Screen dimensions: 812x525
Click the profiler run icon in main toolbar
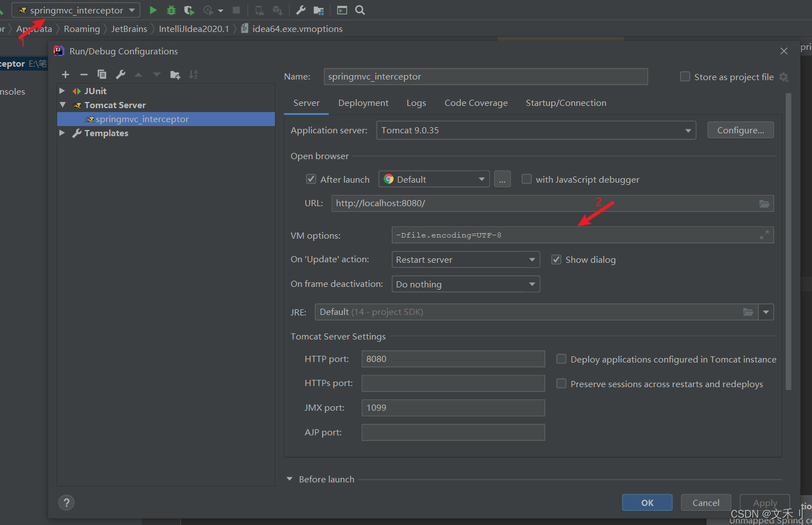(208, 10)
